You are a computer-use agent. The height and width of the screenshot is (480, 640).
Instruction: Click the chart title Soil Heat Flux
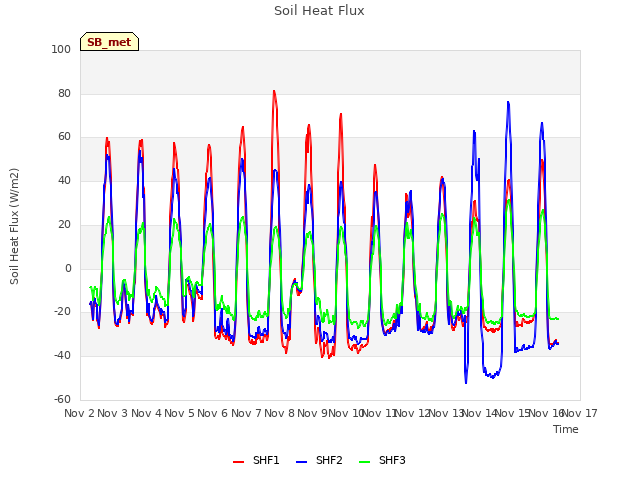coord(319,11)
